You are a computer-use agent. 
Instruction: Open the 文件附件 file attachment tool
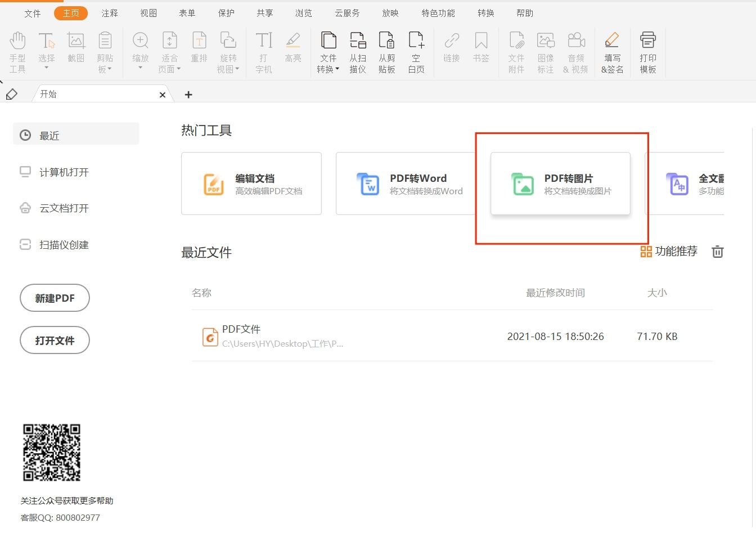[516, 51]
